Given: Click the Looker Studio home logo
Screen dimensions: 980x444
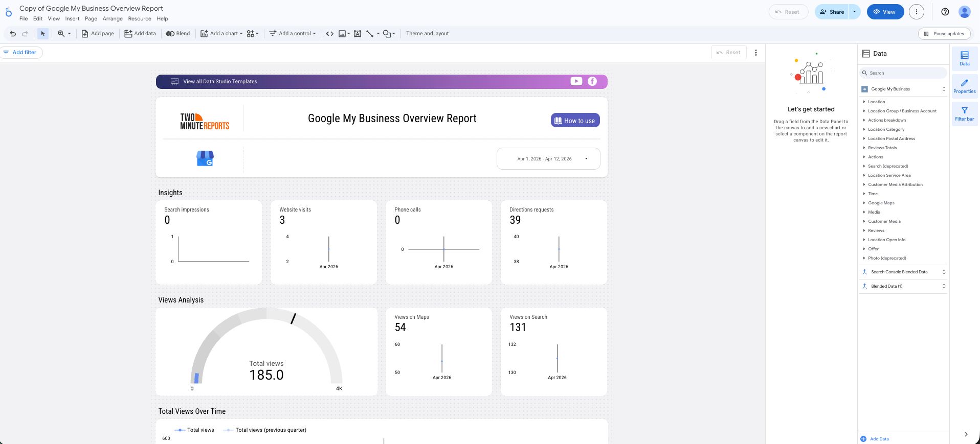Looking at the screenshot, I should pyautogui.click(x=8, y=12).
